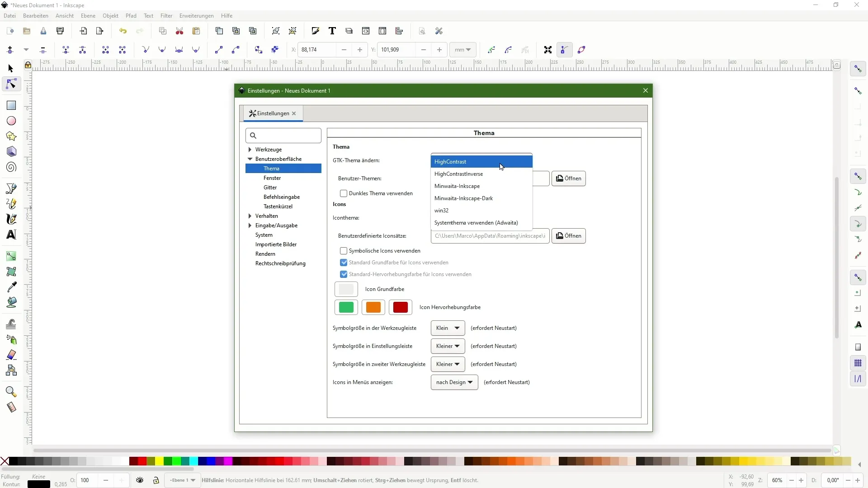
Task: Select the 3D box tool
Action: pos(11,151)
